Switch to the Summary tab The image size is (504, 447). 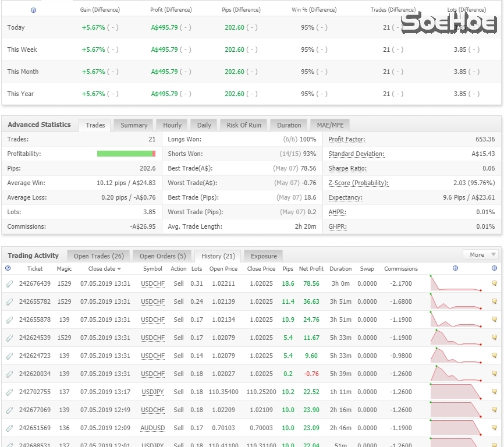pos(134,125)
